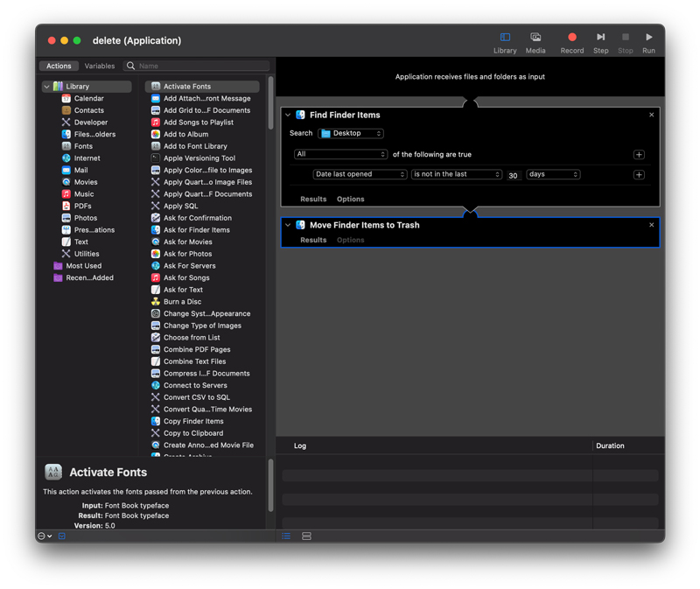Select the Presentations category

pos(94,230)
